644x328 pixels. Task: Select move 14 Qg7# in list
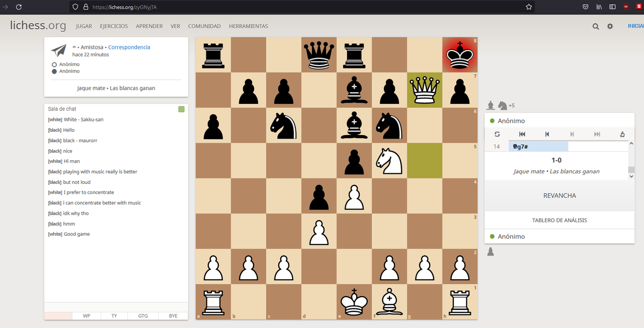click(x=538, y=147)
